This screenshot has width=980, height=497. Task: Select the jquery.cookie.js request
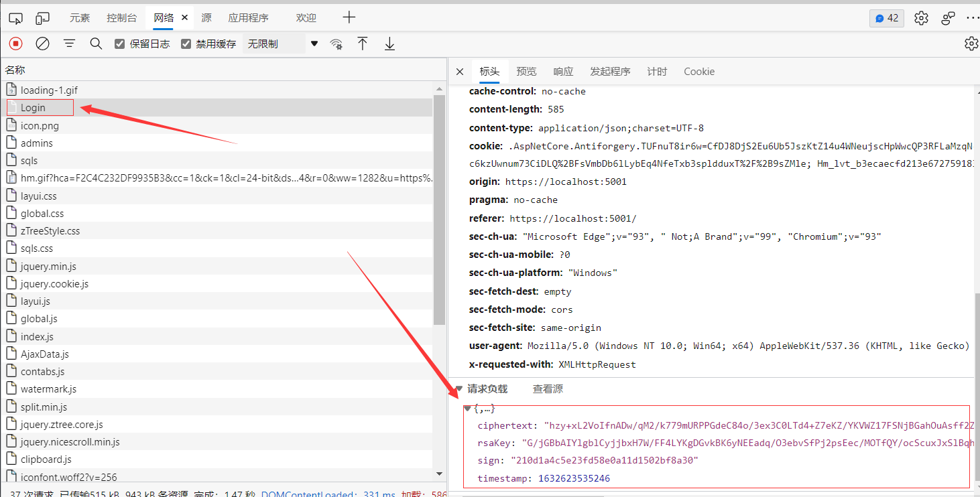coord(217,283)
